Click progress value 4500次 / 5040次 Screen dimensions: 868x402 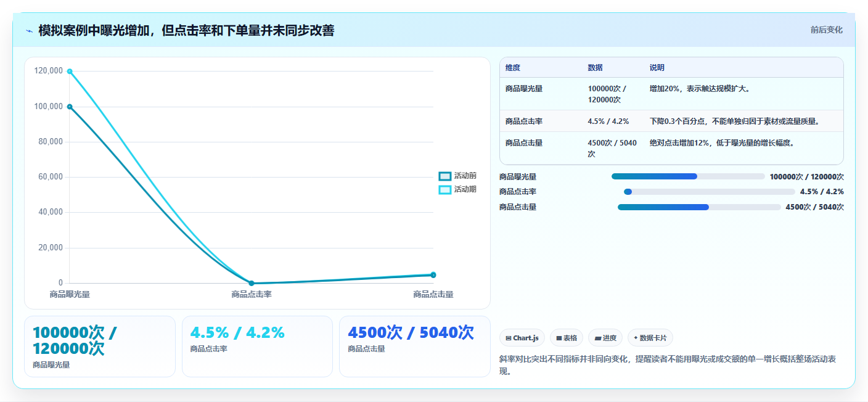pyautogui.click(x=815, y=207)
